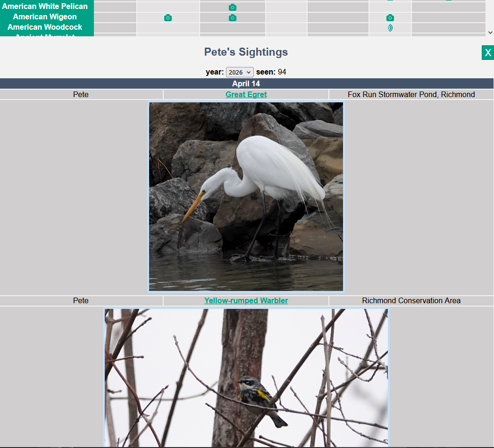Click the scrollbar down arrow
This screenshot has width=494, height=448.
(490, 33)
